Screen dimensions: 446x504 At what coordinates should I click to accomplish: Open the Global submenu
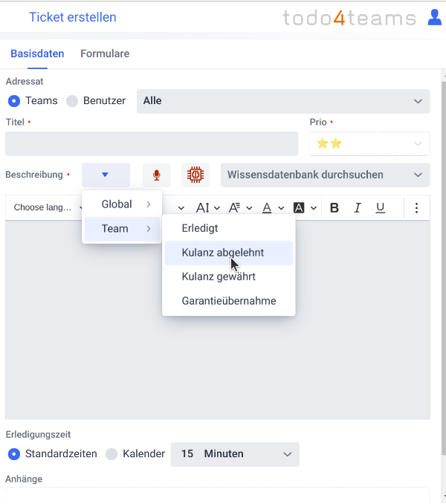pyautogui.click(x=122, y=204)
